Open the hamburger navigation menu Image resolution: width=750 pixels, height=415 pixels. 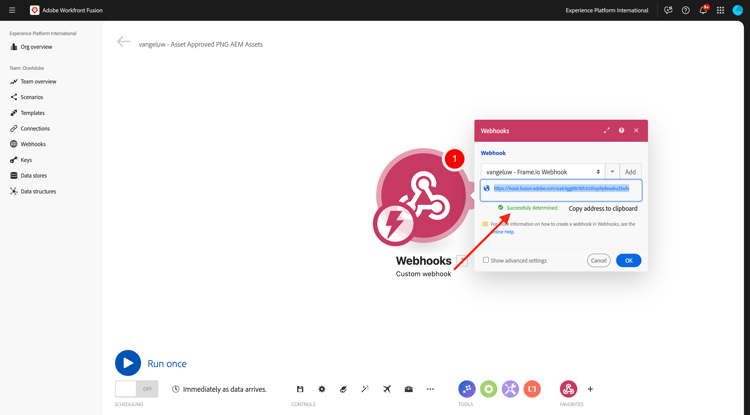coord(12,10)
